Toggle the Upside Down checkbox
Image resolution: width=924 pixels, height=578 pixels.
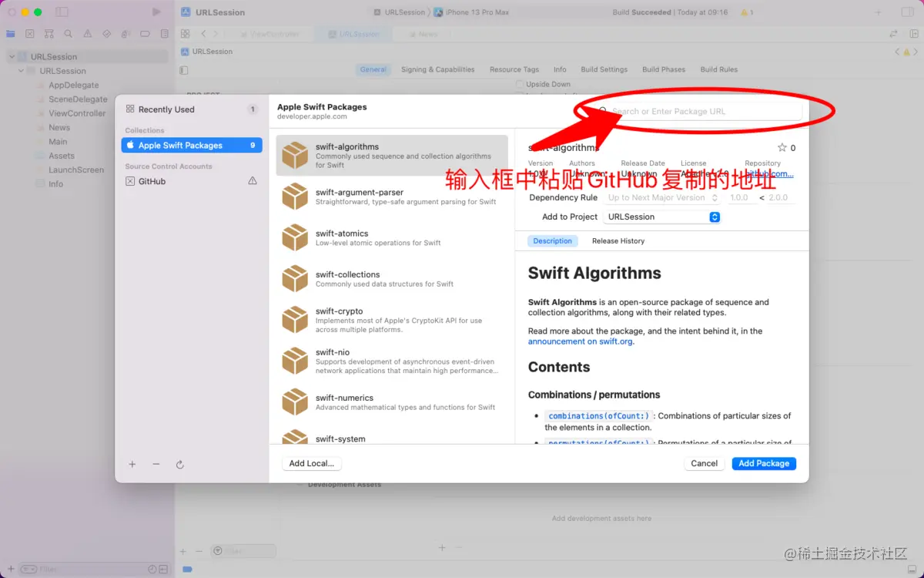(x=520, y=84)
